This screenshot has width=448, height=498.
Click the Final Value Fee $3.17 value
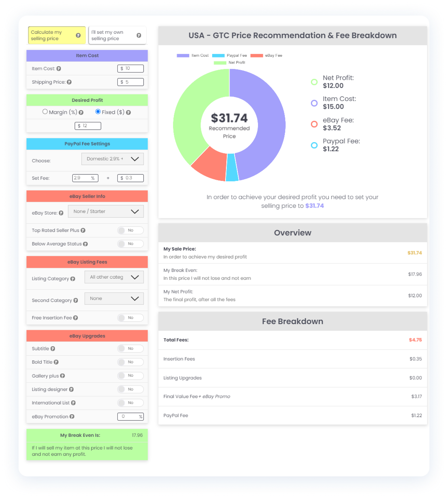[416, 397]
